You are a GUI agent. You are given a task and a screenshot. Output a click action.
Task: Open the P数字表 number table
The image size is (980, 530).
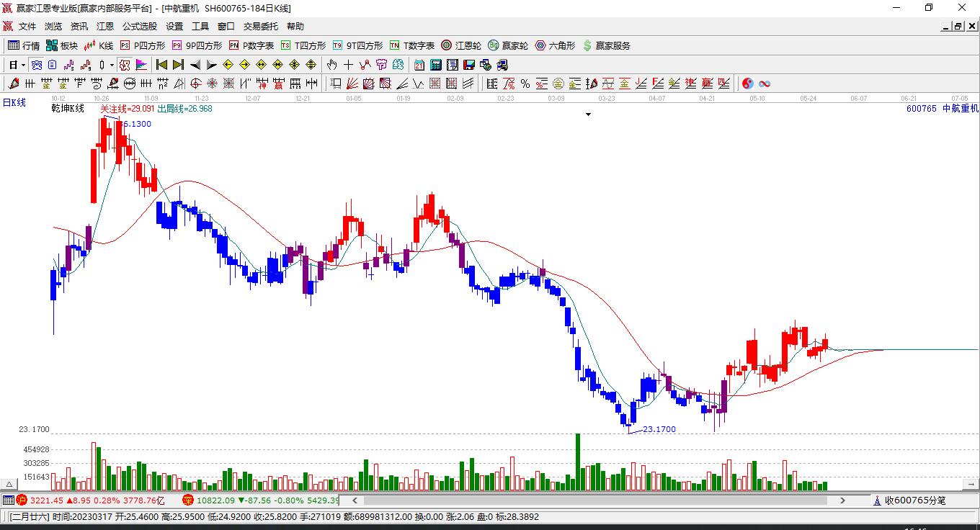[251, 45]
